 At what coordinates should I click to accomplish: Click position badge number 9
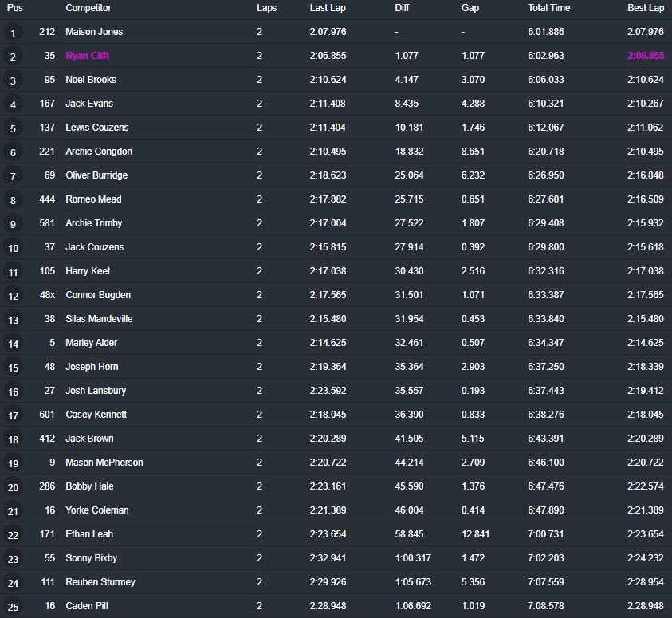pos(13,224)
